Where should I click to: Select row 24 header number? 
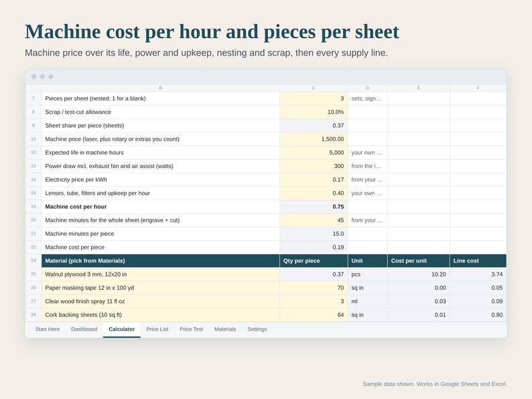(x=34, y=260)
